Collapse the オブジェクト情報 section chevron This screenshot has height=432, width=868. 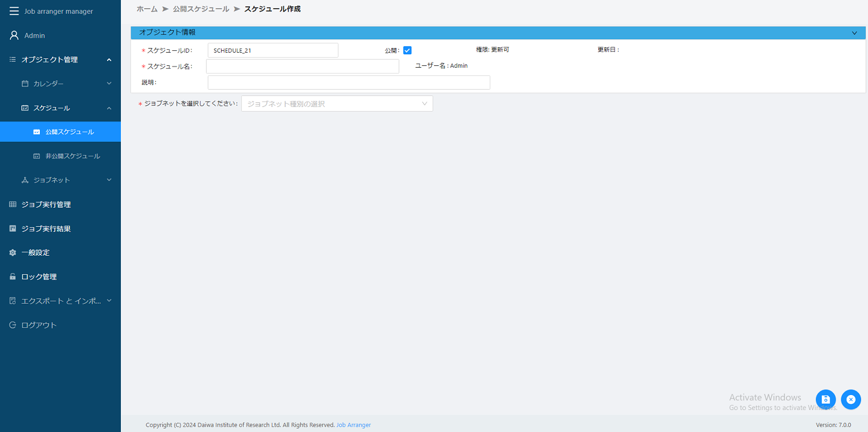pos(854,32)
